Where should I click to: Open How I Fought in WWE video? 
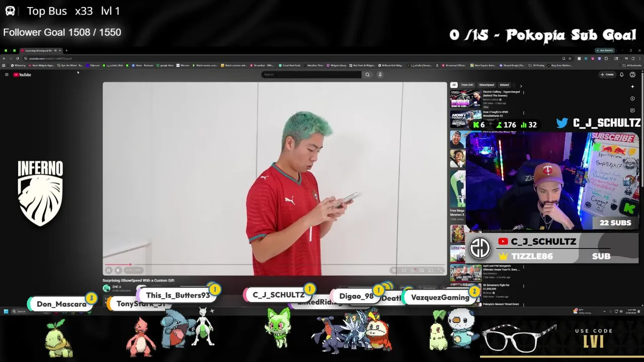[465, 119]
